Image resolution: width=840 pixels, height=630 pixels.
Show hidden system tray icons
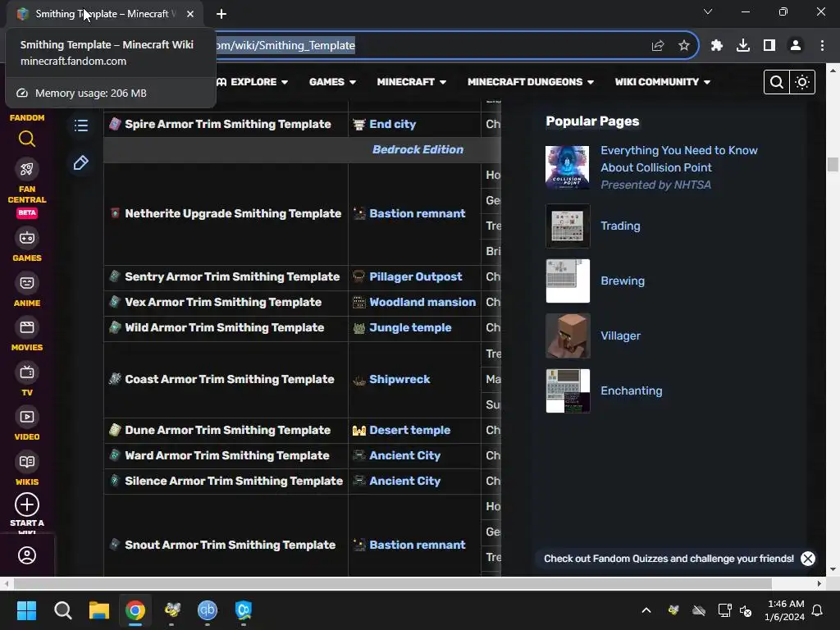click(x=646, y=610)
